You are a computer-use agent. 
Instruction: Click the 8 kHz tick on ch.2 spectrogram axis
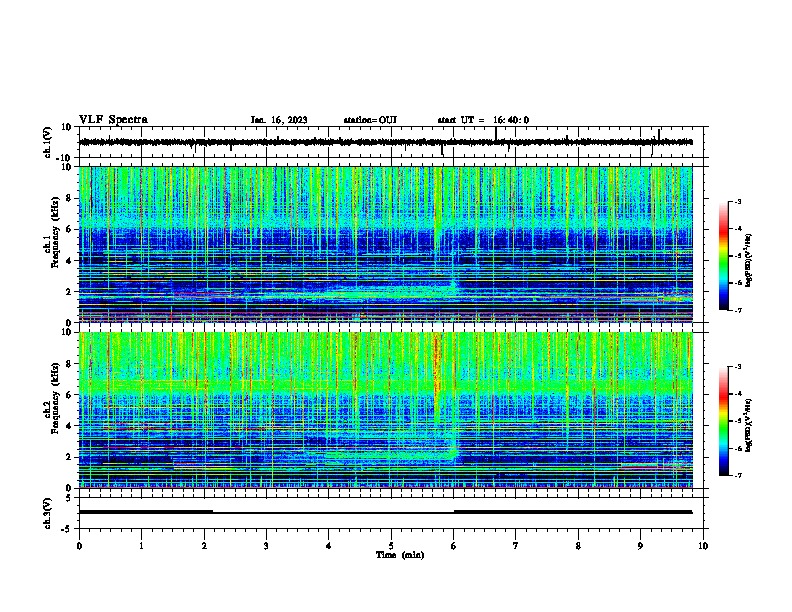point(68,364)
